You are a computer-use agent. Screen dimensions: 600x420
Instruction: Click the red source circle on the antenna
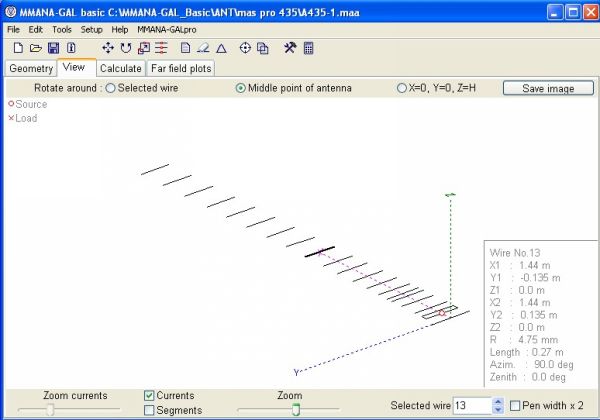pos(442,313)
